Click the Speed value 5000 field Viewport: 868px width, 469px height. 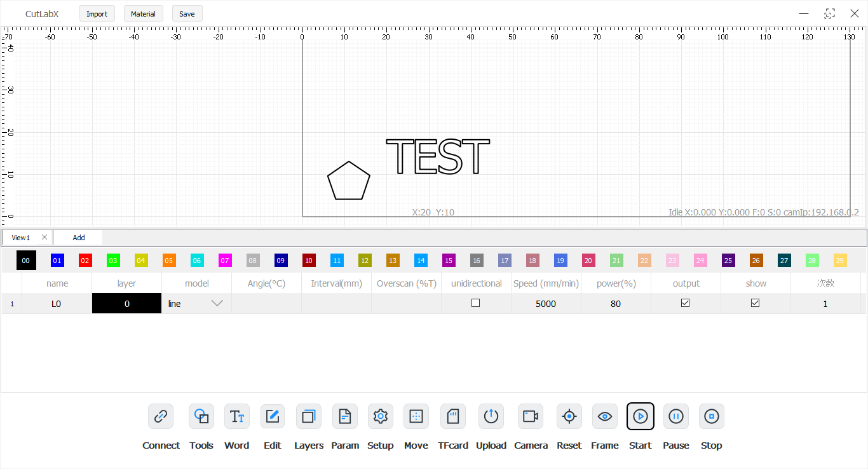546,304
